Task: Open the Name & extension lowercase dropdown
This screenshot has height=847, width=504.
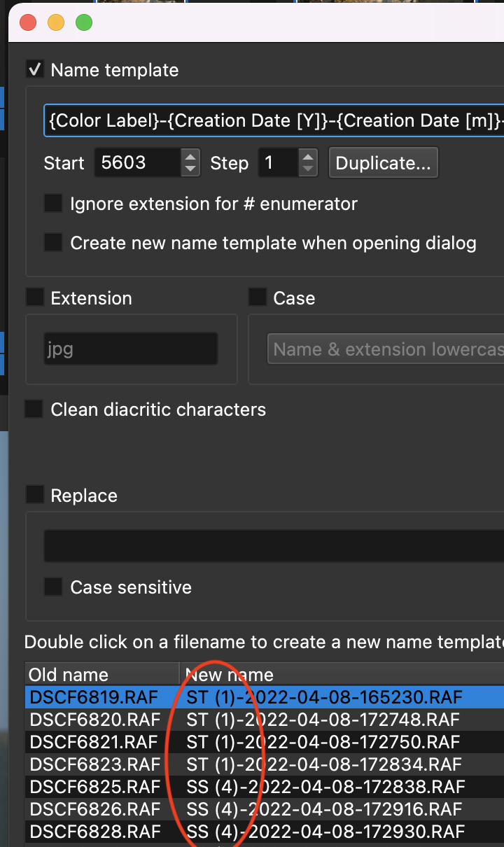Action: [x=386, y=349]
